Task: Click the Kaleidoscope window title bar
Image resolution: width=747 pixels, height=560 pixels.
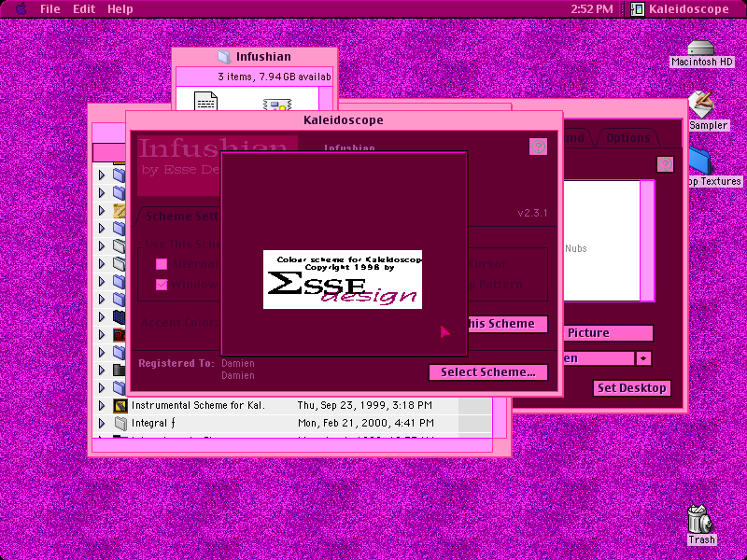Action: click(x=344, y=120)
